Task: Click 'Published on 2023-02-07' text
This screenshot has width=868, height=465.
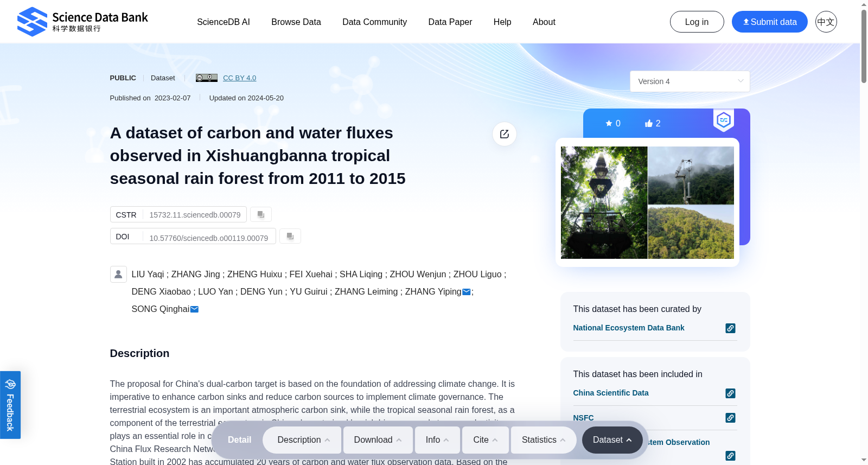Action: (x=150, y=98)
